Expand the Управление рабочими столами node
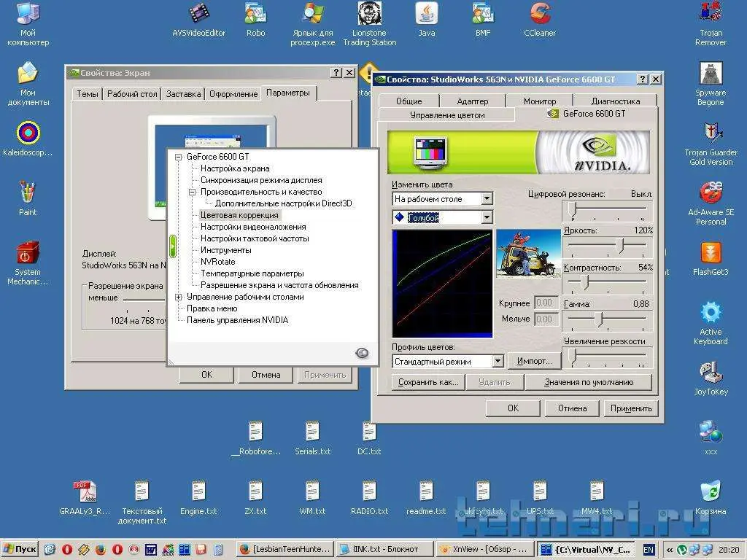Viewport: 747px width, 560px height. pyautogui.click(x=179, y=297)
